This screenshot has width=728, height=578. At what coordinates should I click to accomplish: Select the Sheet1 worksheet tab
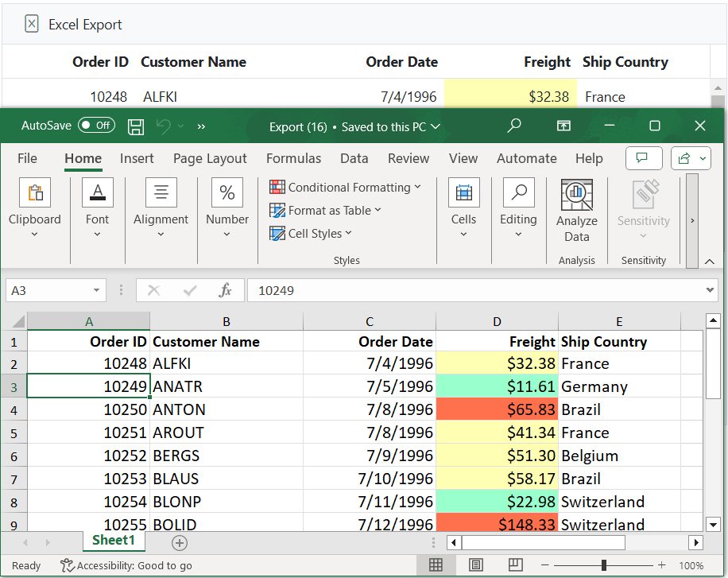pyautogui.click(x=114, y=541)
